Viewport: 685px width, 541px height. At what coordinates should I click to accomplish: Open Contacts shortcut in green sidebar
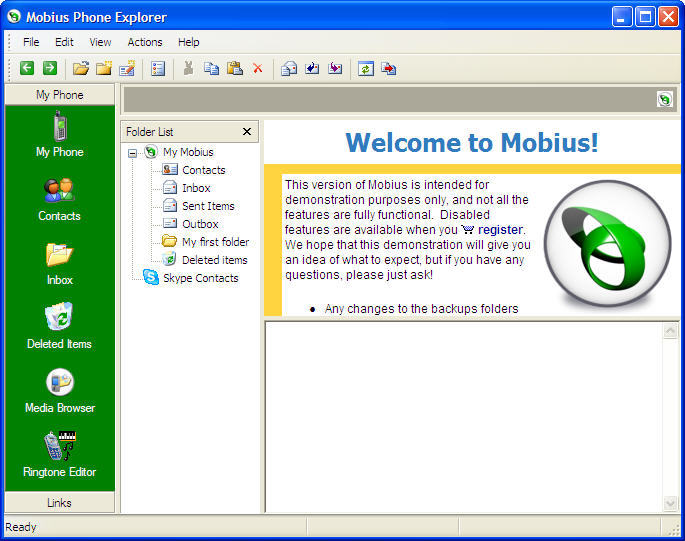click(59, 199)
